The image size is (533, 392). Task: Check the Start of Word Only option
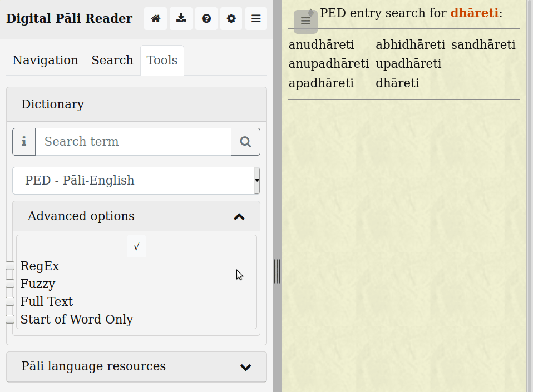click(x=9, y=319)
